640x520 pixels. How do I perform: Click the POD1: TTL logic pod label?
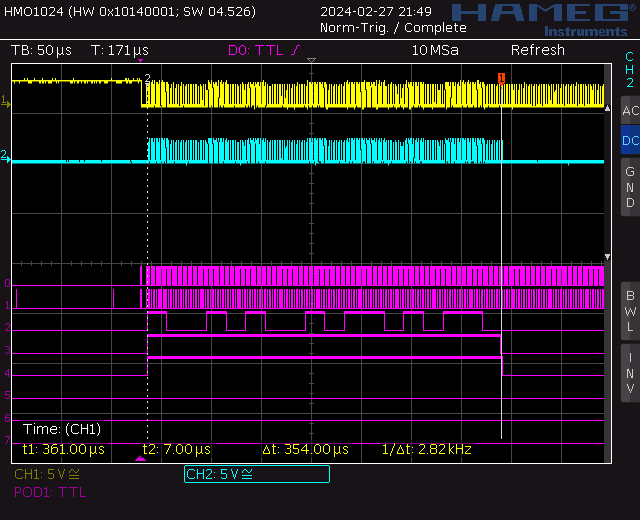(x=50, y=492)
